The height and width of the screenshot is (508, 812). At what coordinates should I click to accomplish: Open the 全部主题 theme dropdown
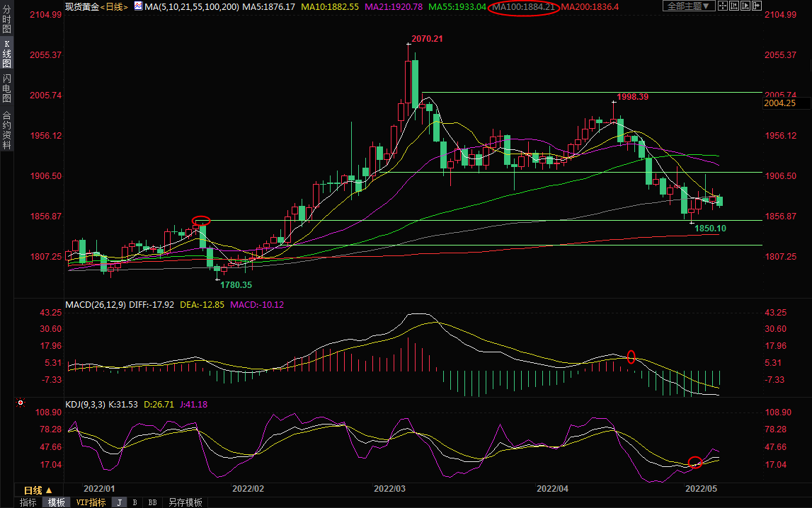(686, 6)
